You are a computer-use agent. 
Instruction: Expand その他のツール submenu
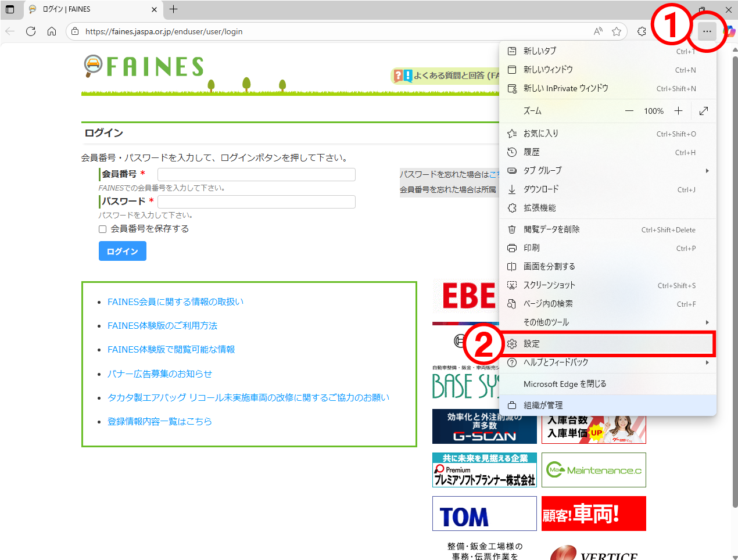click(x=608, y=322)
